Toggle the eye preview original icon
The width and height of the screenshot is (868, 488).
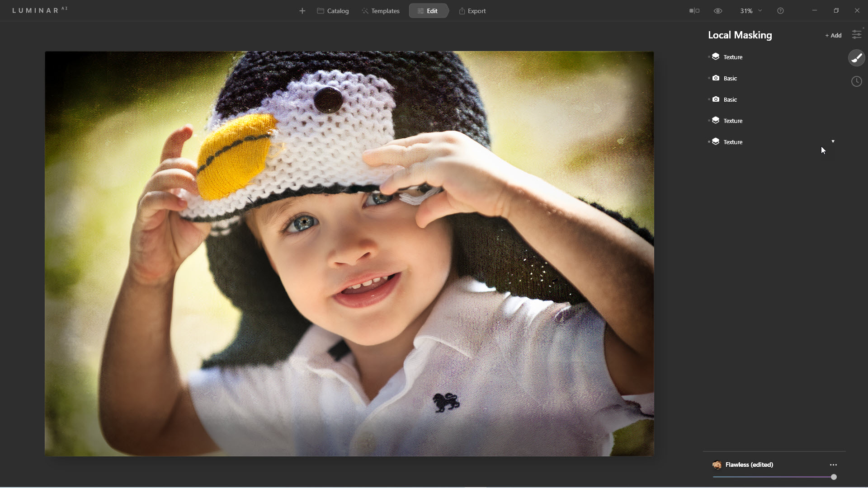(x=718, y=11)
